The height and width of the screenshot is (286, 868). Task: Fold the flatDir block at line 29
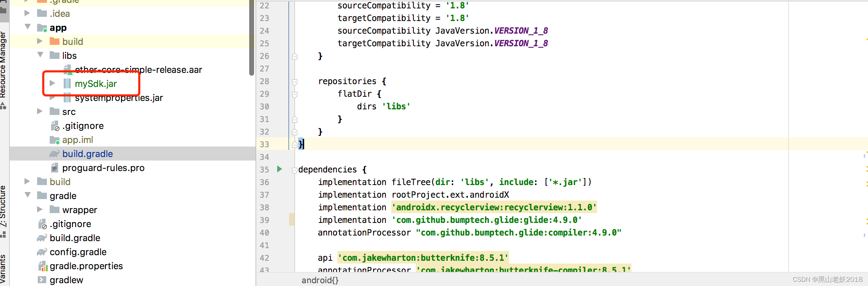click(x=295, y=94)
